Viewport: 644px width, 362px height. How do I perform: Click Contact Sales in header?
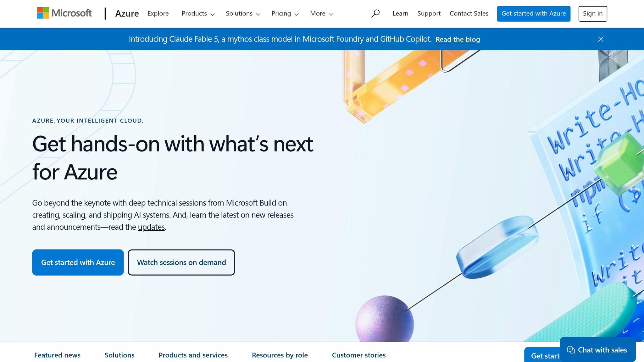[x=469, y=14]
